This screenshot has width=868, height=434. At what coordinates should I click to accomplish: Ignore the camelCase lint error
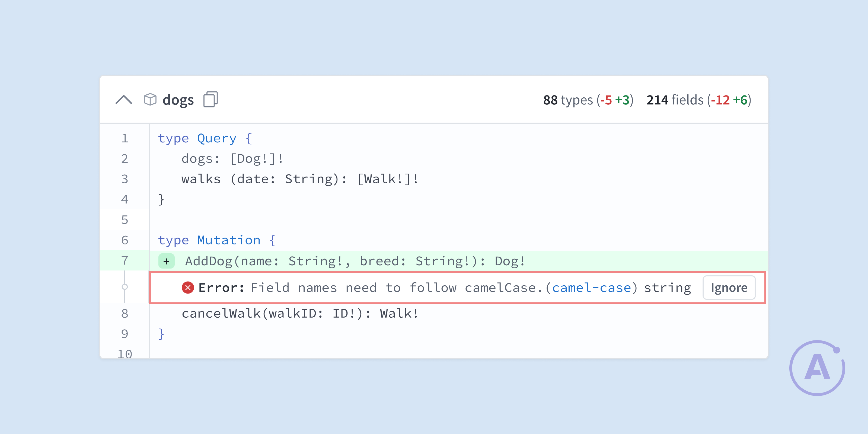coord(729,288)
